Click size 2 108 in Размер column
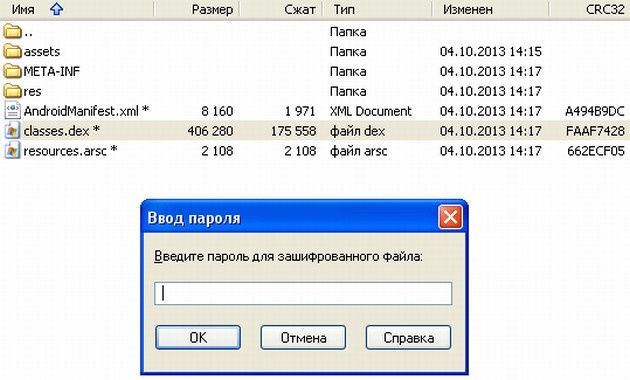630x380 pixels. pos(217,151)
